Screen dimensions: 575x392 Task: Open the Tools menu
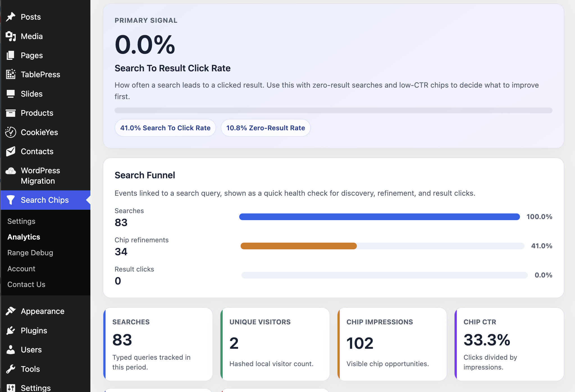(45, 369)
